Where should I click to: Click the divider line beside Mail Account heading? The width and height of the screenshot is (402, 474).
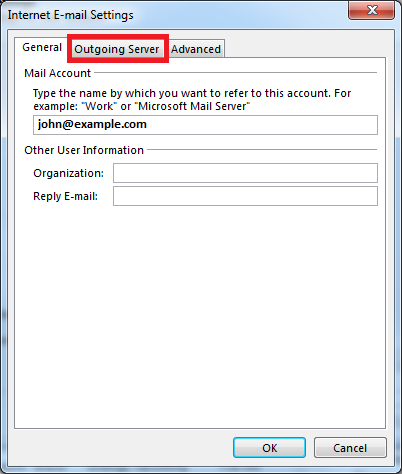point(235,72)
